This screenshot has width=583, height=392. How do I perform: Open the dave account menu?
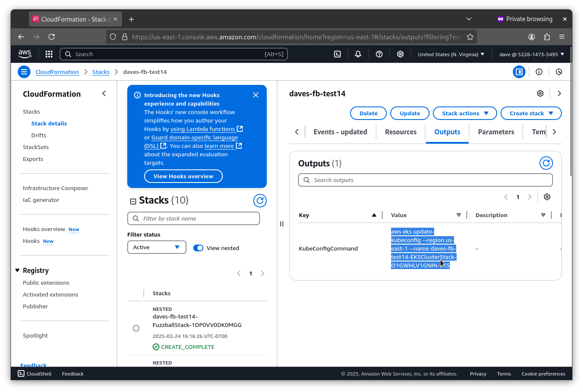point(531,54)
